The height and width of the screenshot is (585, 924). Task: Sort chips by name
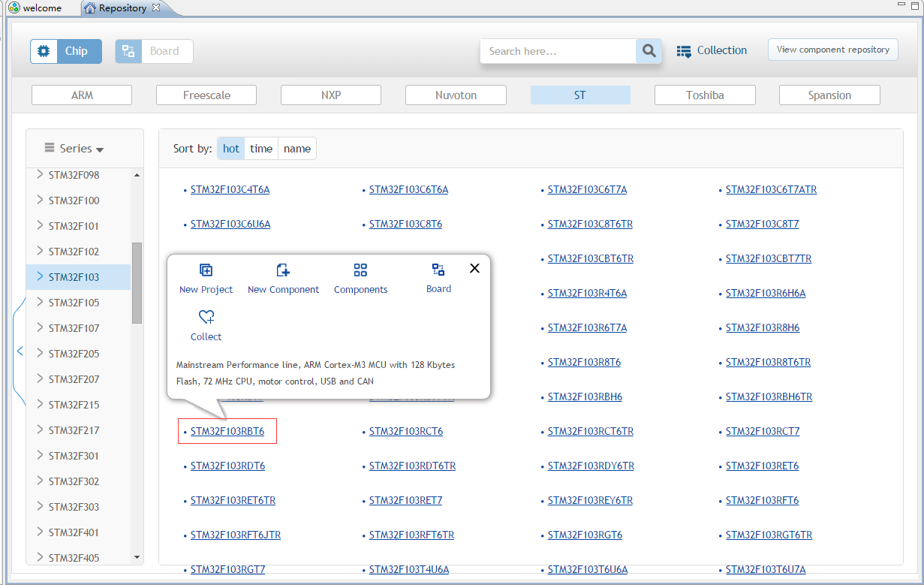297,149
